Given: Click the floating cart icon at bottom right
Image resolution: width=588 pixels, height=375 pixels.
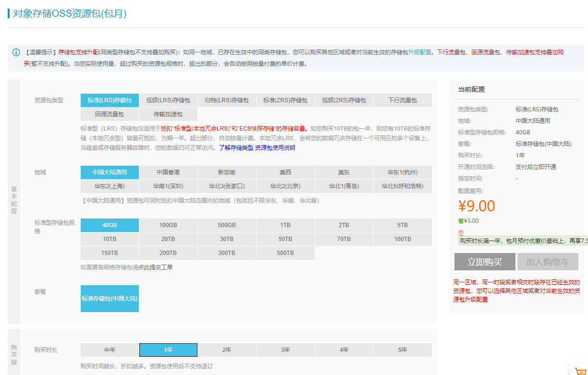Looking at the screenshot, I should [580, 369].
